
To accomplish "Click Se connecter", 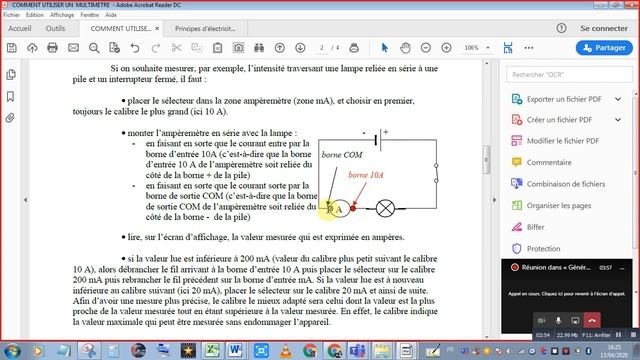I will coord(604,28).
